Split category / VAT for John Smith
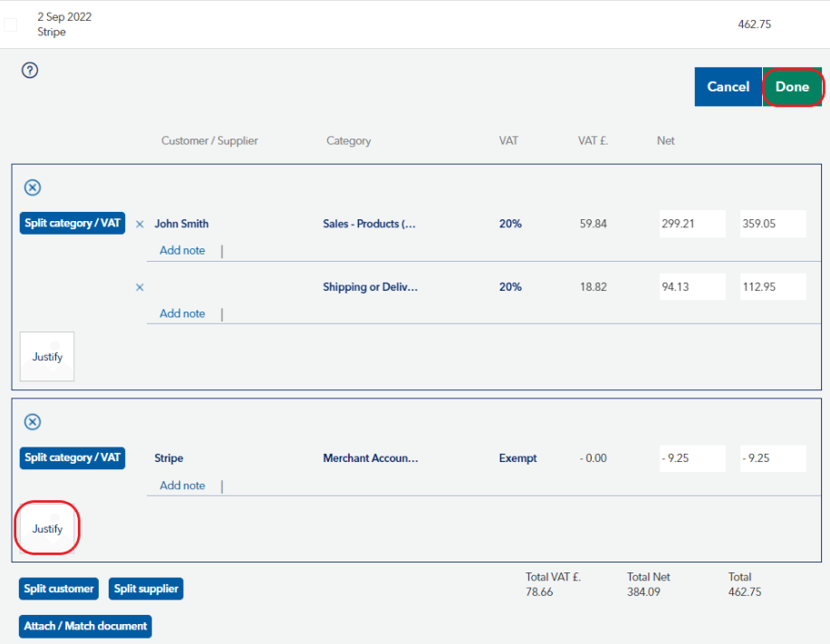This screenshot has width=830, height=644. pos(72,223)
